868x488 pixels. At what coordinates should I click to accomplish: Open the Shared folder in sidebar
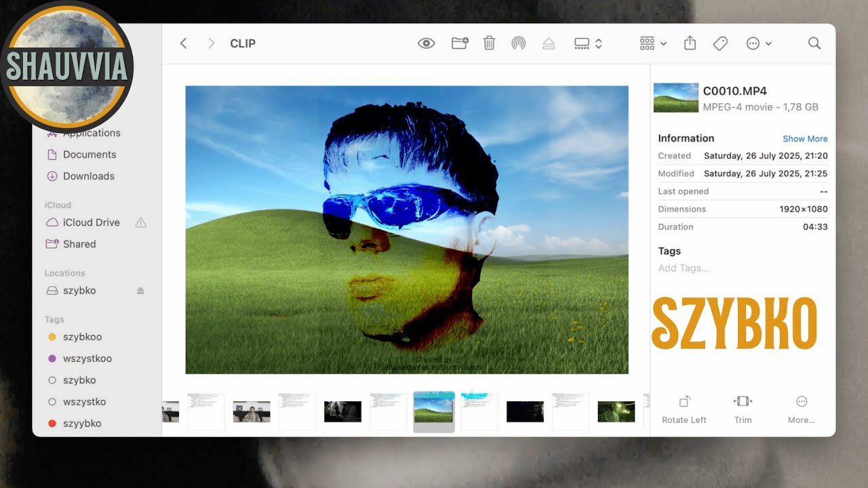pyautogui.click(x=79, y=244)
